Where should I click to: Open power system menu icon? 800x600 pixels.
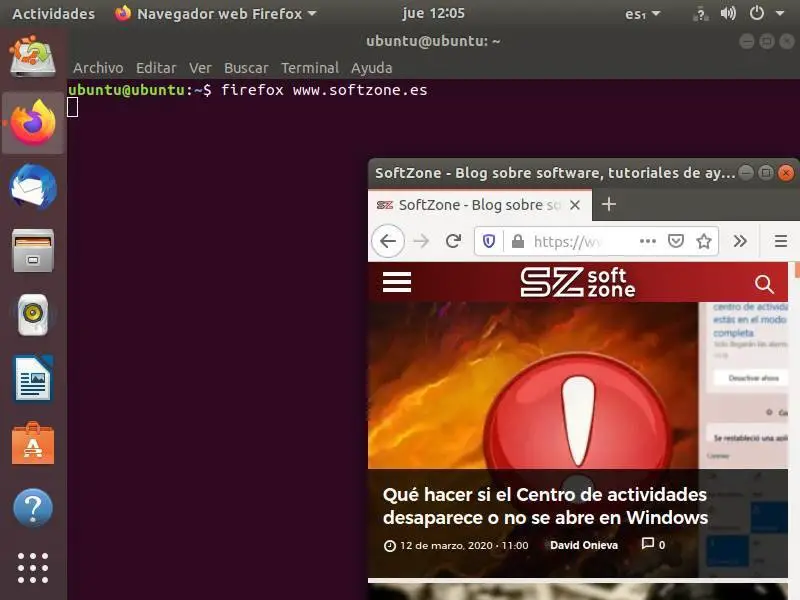click(x=757, y=13)
